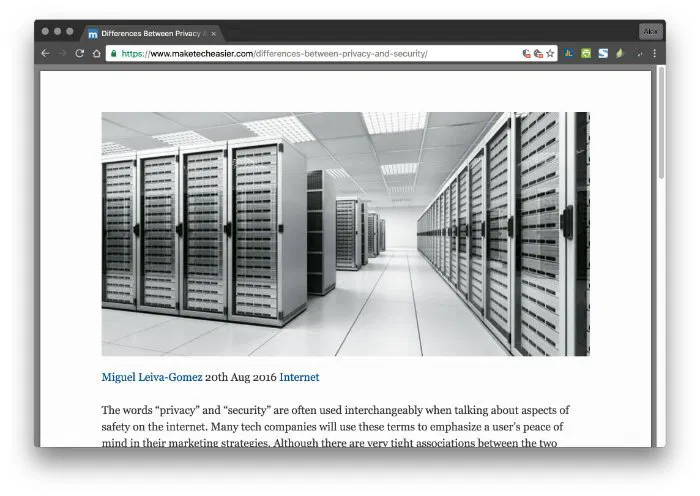Open the blue 'S' extension icon
Viewport: 700px width, 496px height.
coord(603,53)
